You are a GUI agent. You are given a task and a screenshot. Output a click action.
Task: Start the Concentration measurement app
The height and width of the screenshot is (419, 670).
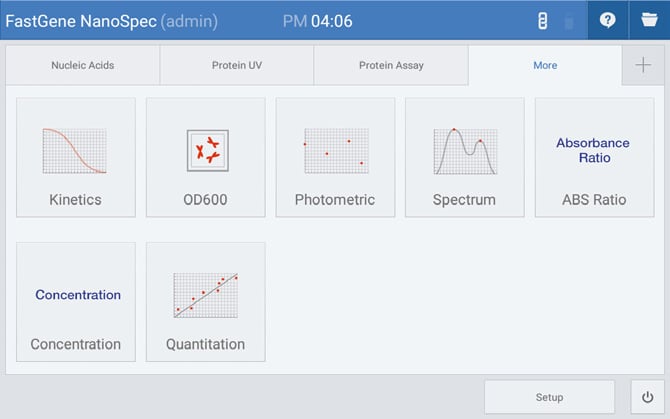[76, 302]
